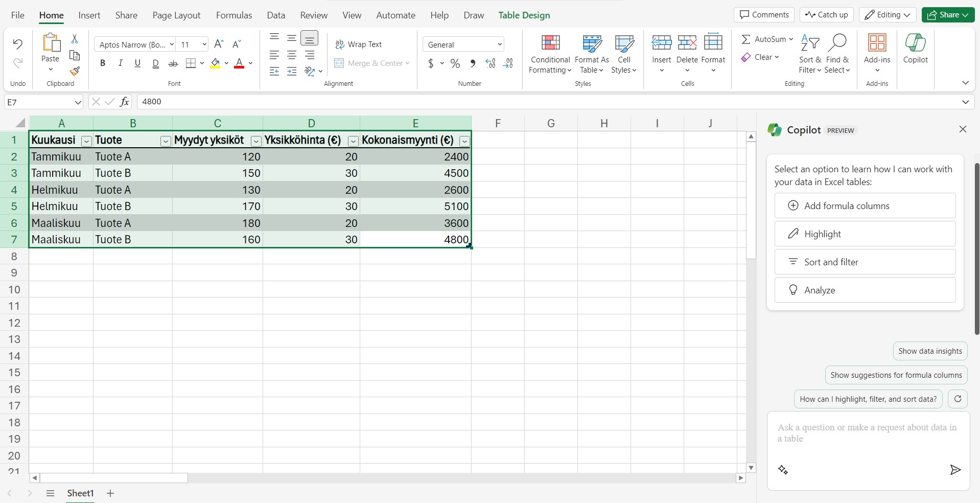
Task: Click the AutoSum sigma icon
Action: click(x=746, y=39)
